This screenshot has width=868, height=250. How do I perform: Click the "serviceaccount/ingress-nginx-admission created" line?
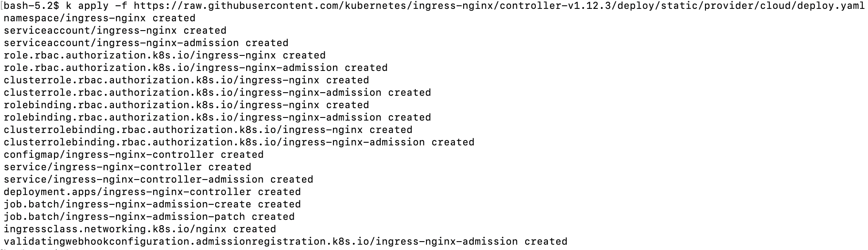(x=146, y=43)
